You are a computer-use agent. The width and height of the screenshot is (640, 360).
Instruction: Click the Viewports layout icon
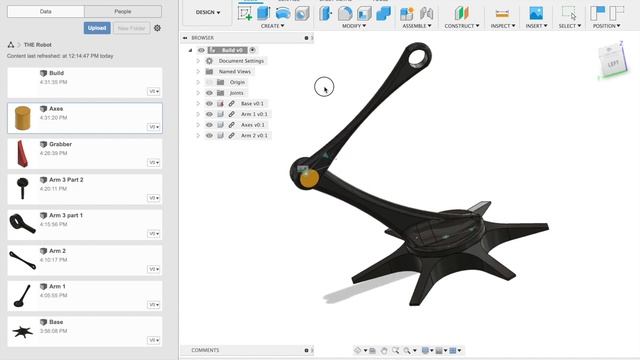point(453,350)
